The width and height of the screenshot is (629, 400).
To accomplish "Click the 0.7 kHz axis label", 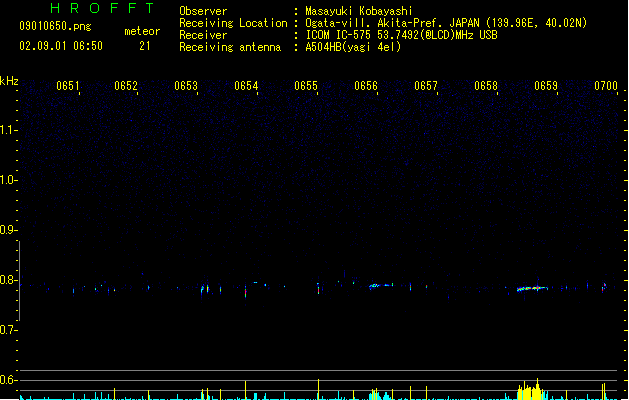I will point(8,330).
